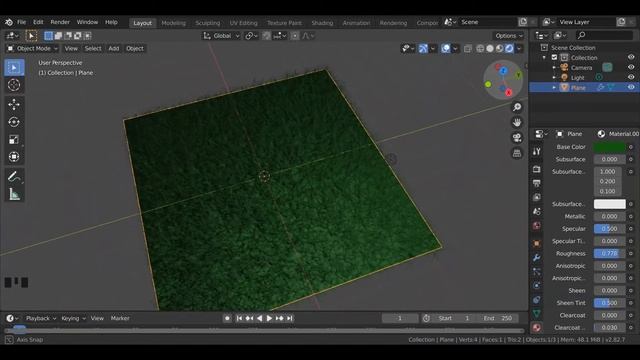
Task: Open Modifiers properties tab wrench icon
Action: point(537,258)
